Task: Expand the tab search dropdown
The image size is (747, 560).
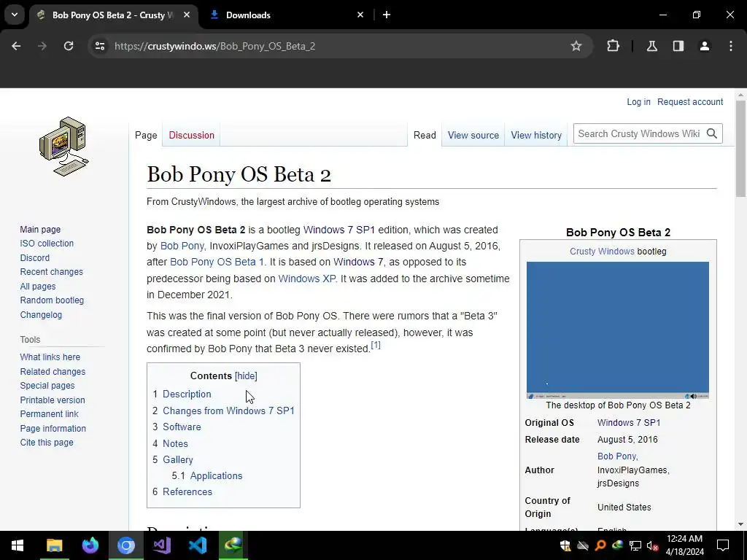Action: [x=15, y=15]
